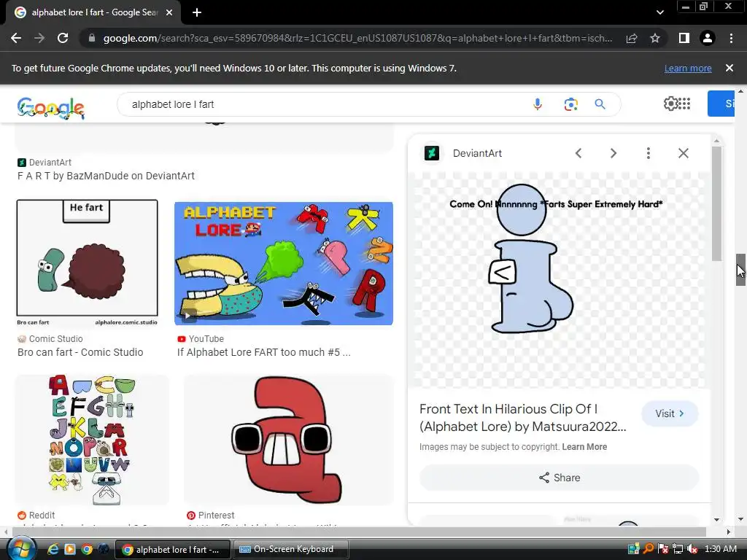Toggle the browser side panel
Image resolution: width=747 pixels, height=560 pixels.
[x=684, y=38]
